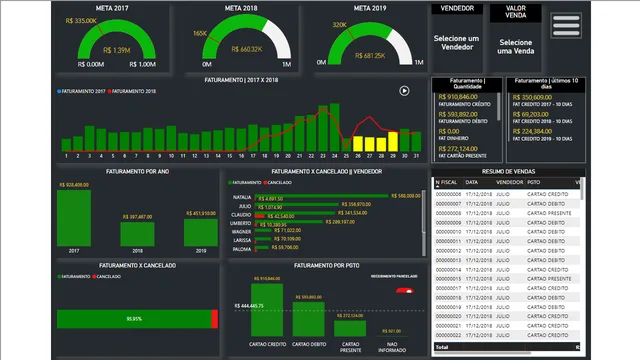
Task: Select the 2017 bar in Faturamento por Ano
Action: pos(74,218)
